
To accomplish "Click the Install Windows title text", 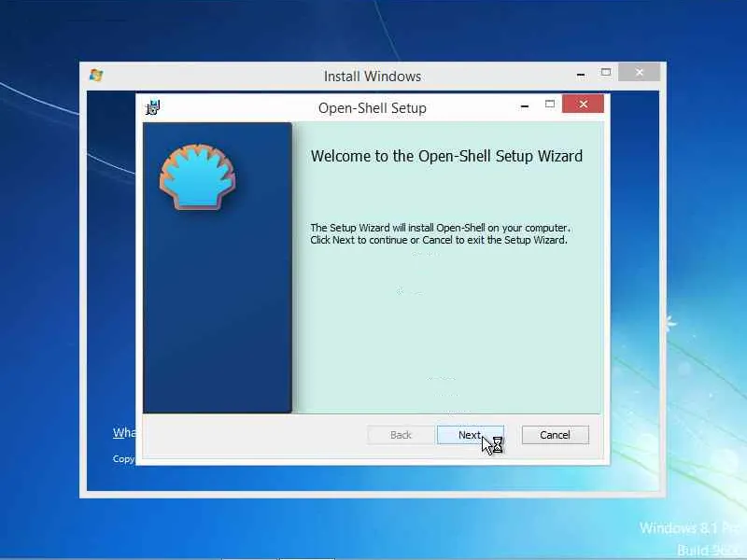I will click(x=373, y=77).
